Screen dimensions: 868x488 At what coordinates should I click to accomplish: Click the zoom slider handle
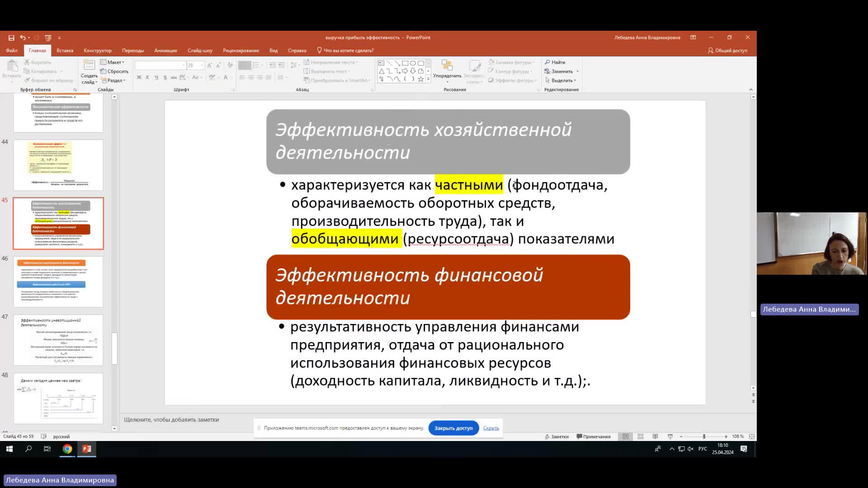click(x=704, y=436)
